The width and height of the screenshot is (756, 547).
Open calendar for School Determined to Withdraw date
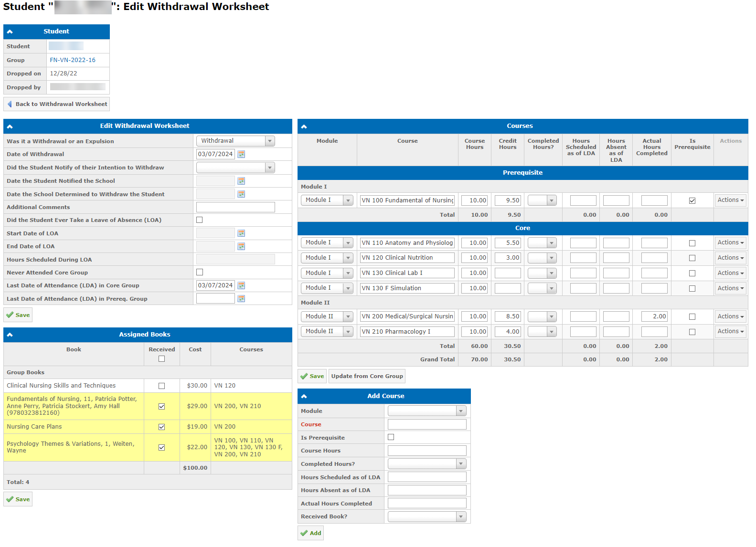pyautogui.click(x=241, y=194)
